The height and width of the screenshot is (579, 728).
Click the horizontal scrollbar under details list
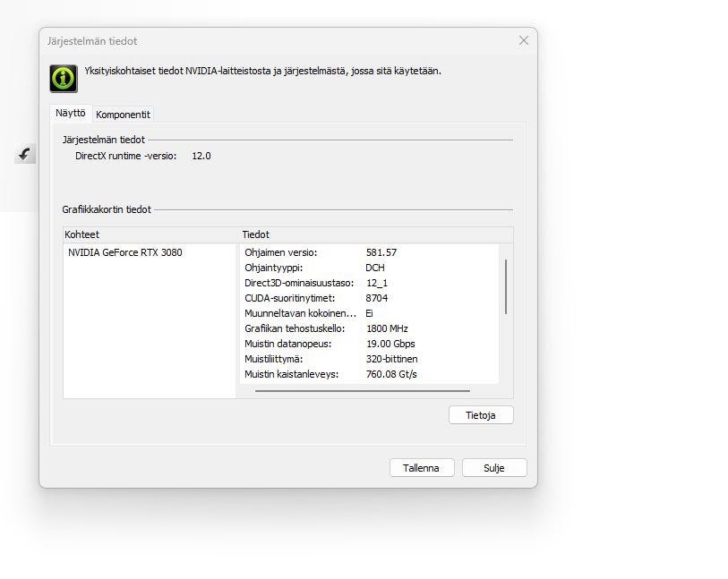[362, 391]
